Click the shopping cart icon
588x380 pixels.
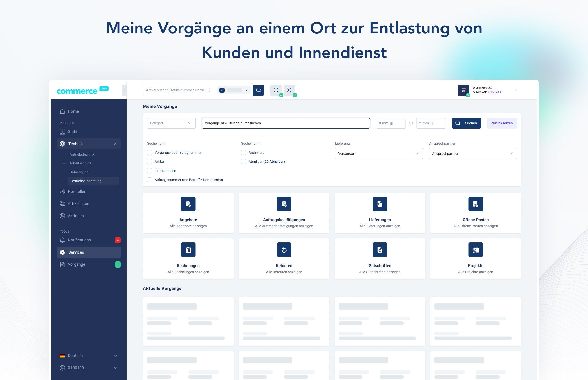pos(463,90)
